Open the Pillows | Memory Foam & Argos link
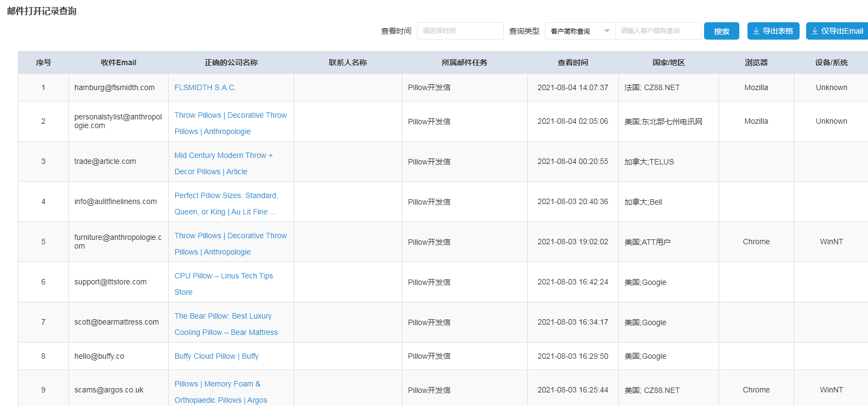The height and width of the screenshot is (406, 868). (220, 392)
